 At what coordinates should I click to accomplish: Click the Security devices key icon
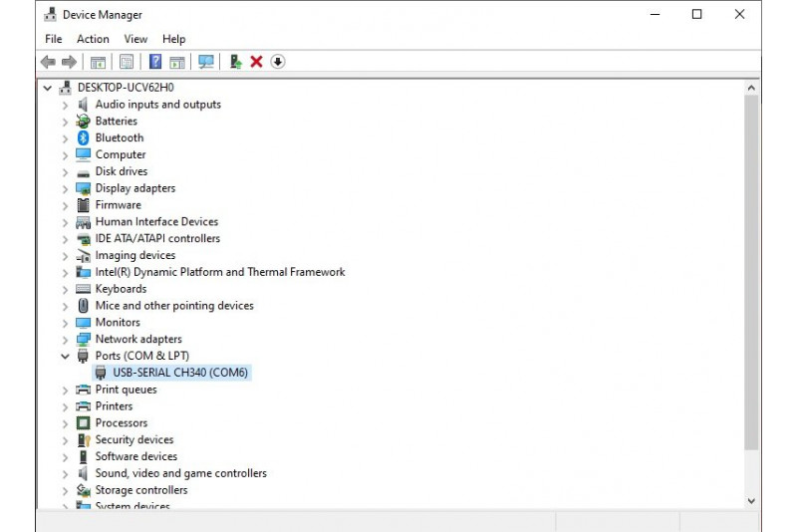tap(84, 439)
